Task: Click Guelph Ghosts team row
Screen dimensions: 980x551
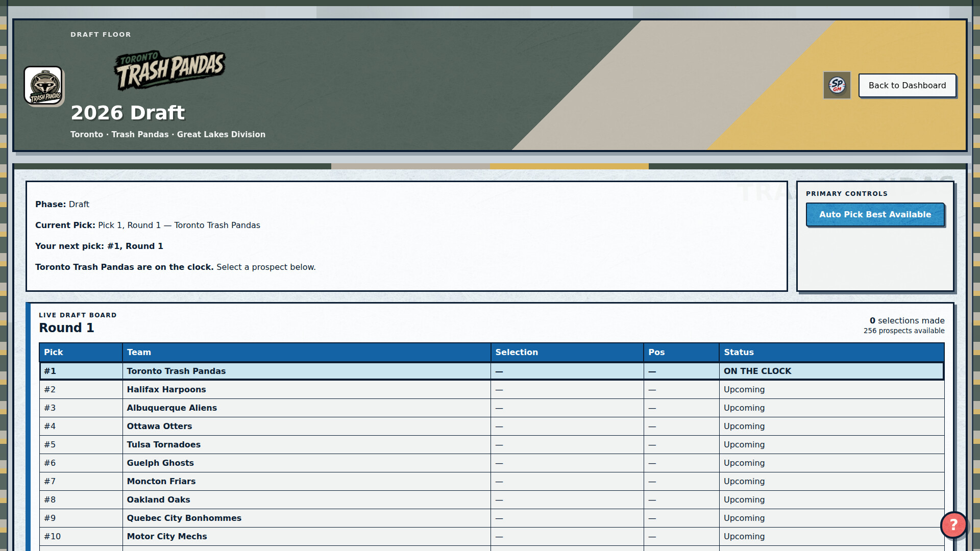Action: pos(492,463)
